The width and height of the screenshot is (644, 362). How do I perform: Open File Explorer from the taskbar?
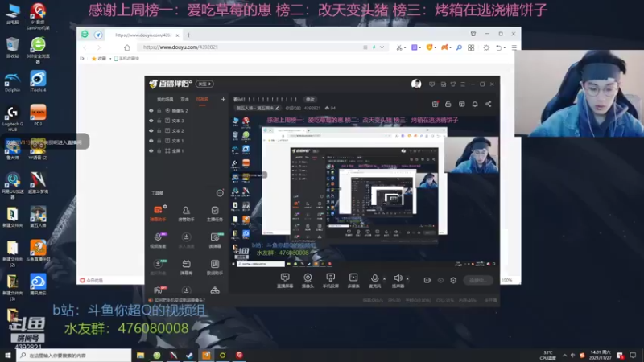(140, 356)
